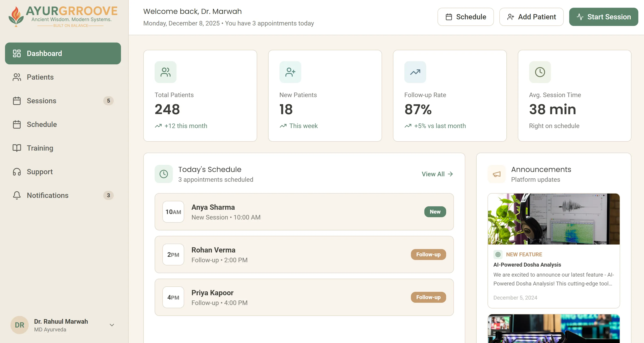Click the Start Session button

[x=604, y=17]
